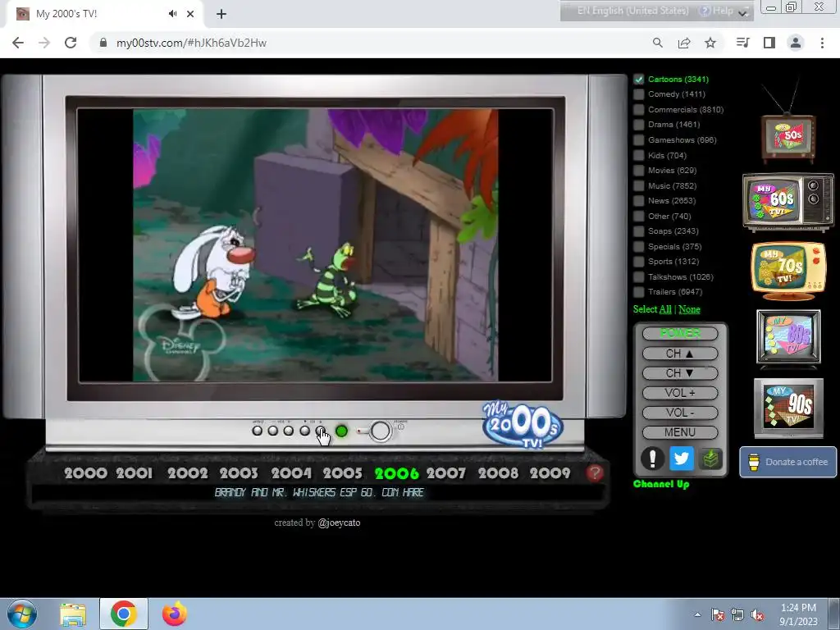Enable the Specials category checkbox

tap(638, 247)
